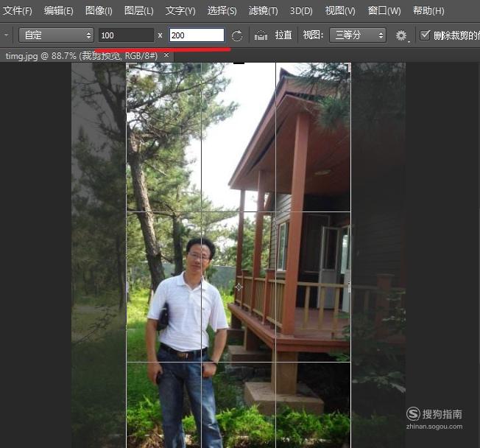
Task: Open the 帮助(H) menu
Action: click(428, 11)
